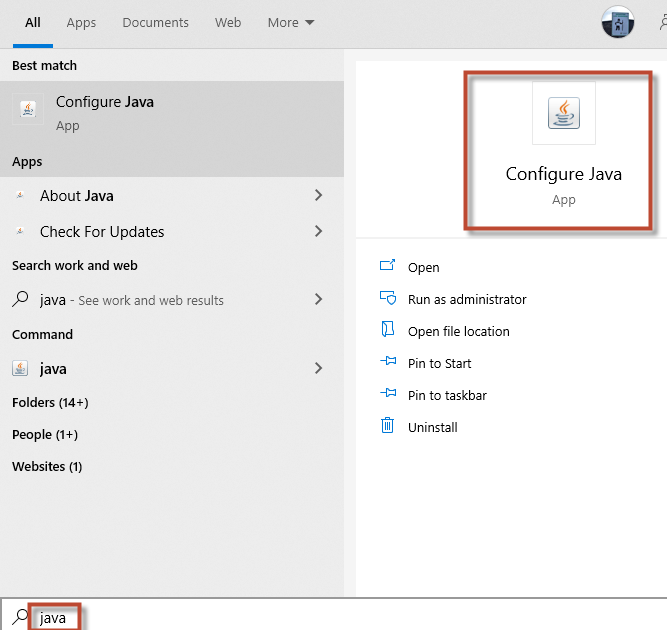Screen dimensions: 667x630
Task: Select 'java - See work and web results'
Action: click(172, 299)
